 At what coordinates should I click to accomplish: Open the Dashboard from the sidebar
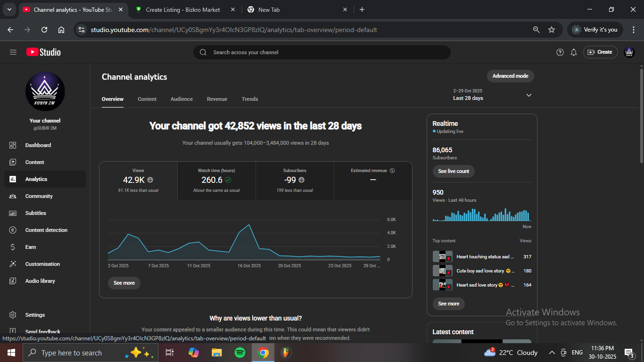click(38, 145)
